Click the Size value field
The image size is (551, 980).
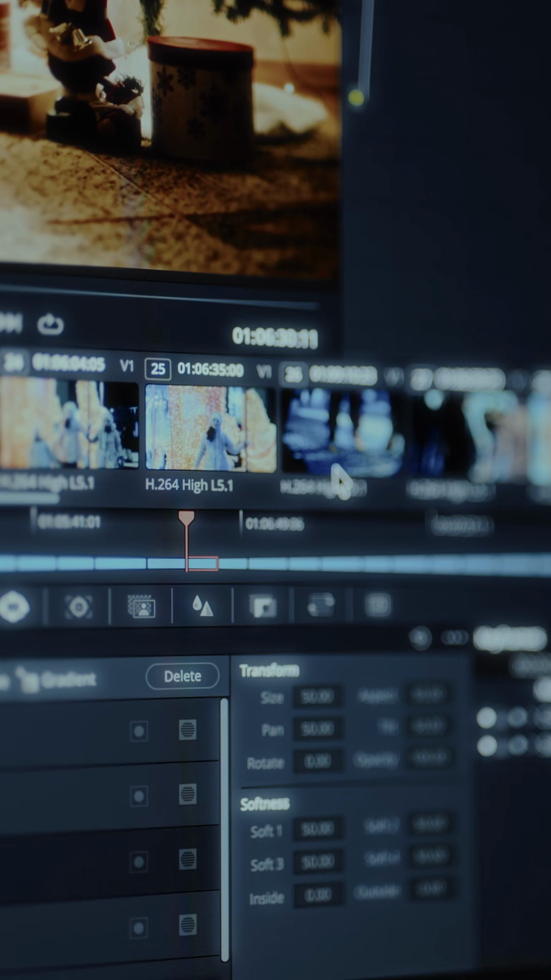click(x=317, y=697)
